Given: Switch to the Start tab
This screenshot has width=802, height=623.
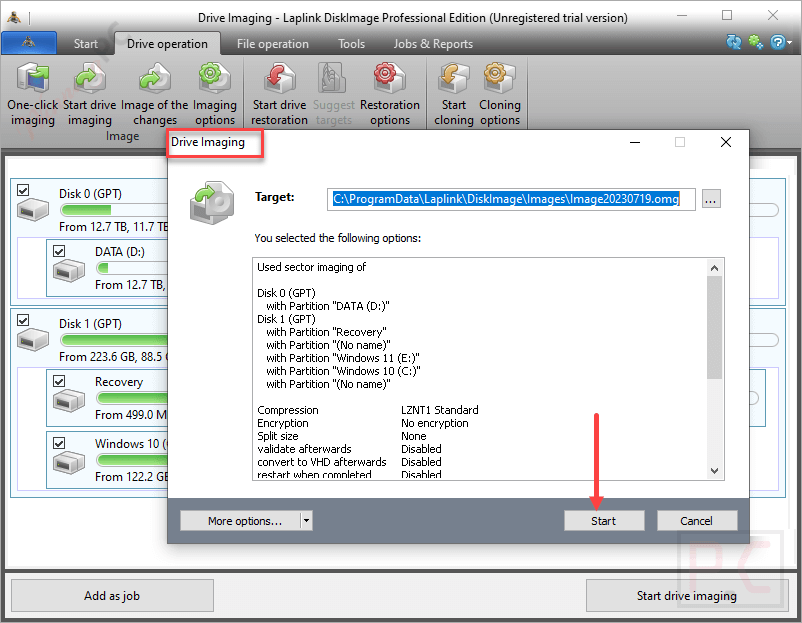Looking at the screenshot, I should click(85, 44).
